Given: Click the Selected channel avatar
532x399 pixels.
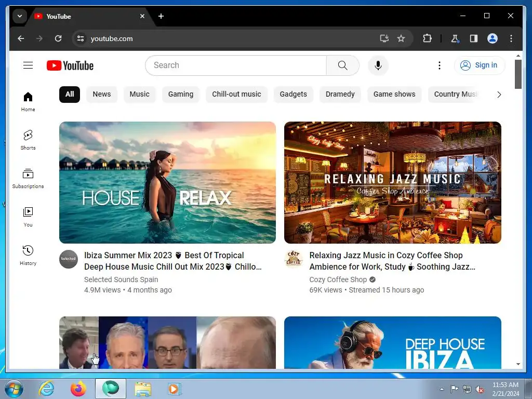Looking at the screenshot, I should click(x=69, y=259).
